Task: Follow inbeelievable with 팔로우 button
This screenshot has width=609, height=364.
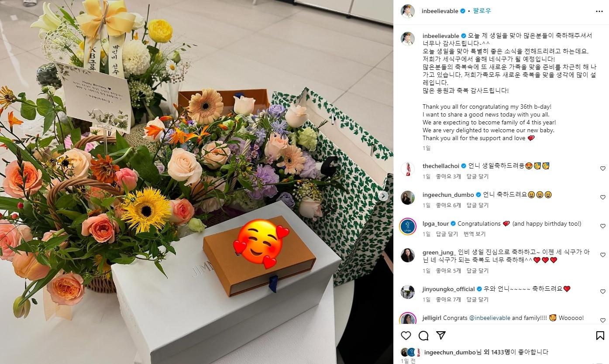Action: point(482,11)
